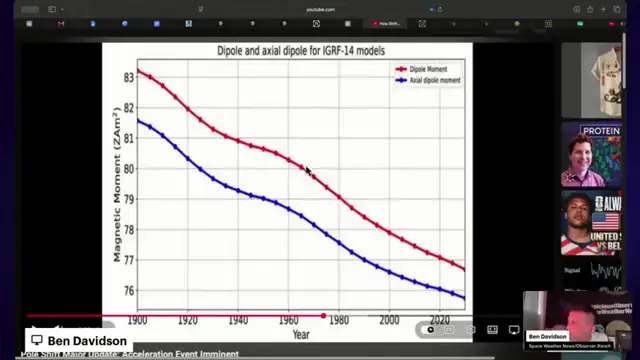Open the Signal waveform video thumbnail

point(591,274)
